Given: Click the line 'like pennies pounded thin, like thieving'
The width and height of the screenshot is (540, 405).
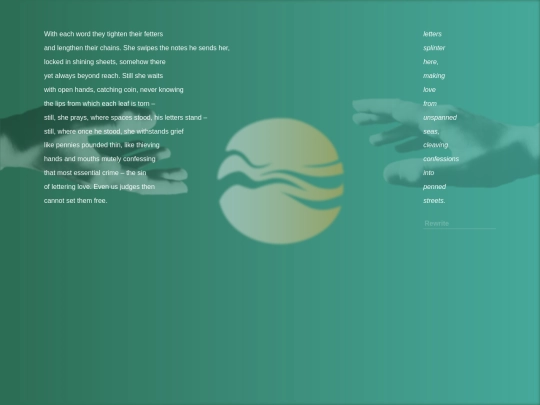Looking at the screenshot, I should [102, 145].
